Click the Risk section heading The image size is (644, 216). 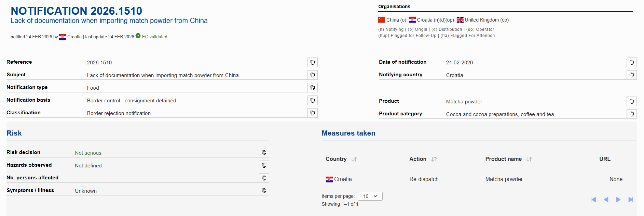pyautogui.click(x=14, y=133)
